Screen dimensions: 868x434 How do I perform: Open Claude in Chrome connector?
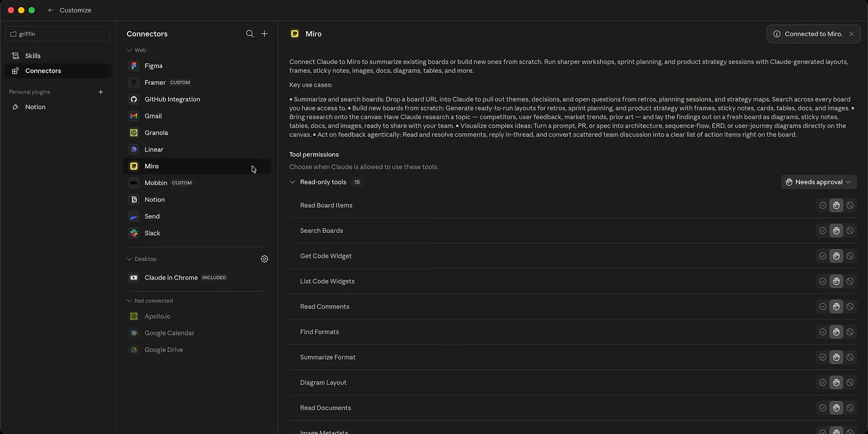pyautogui.click(x=197, y=278)
